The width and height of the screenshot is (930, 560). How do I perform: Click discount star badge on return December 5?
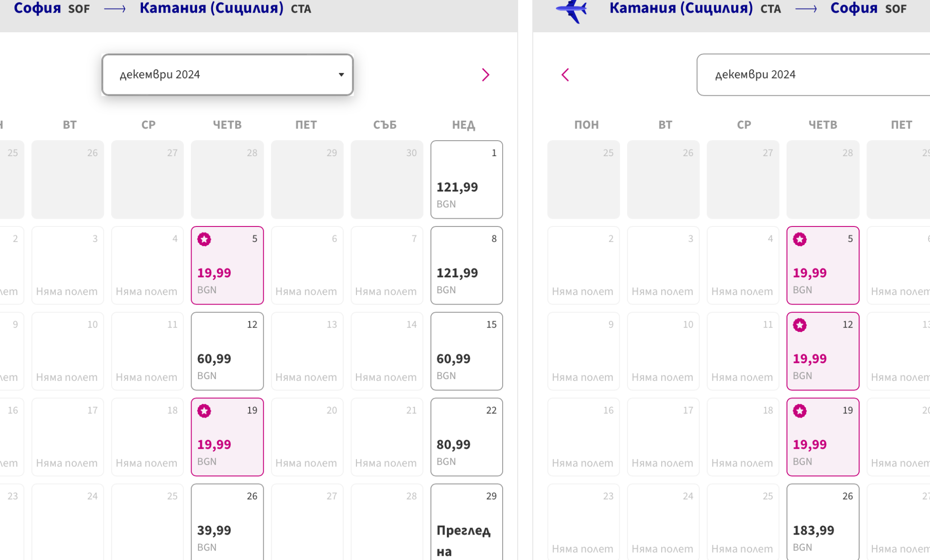pos(800,239)
